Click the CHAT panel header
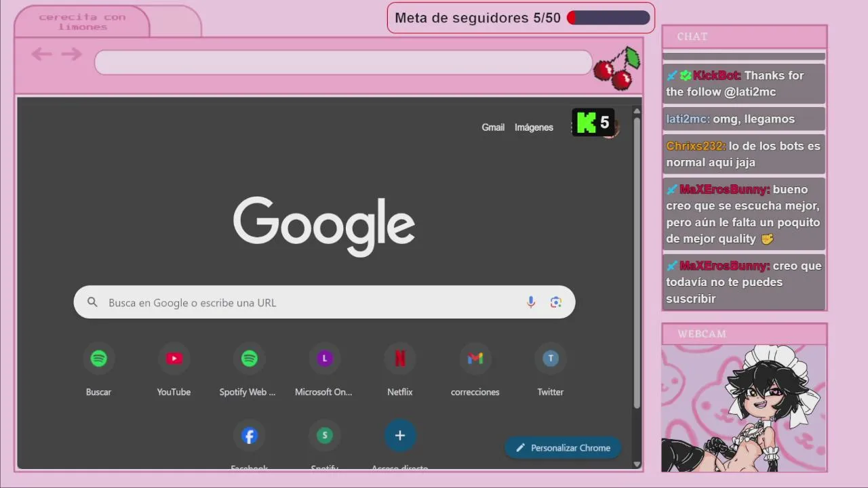This screenshot has width=868, height=488. point(744,37)
